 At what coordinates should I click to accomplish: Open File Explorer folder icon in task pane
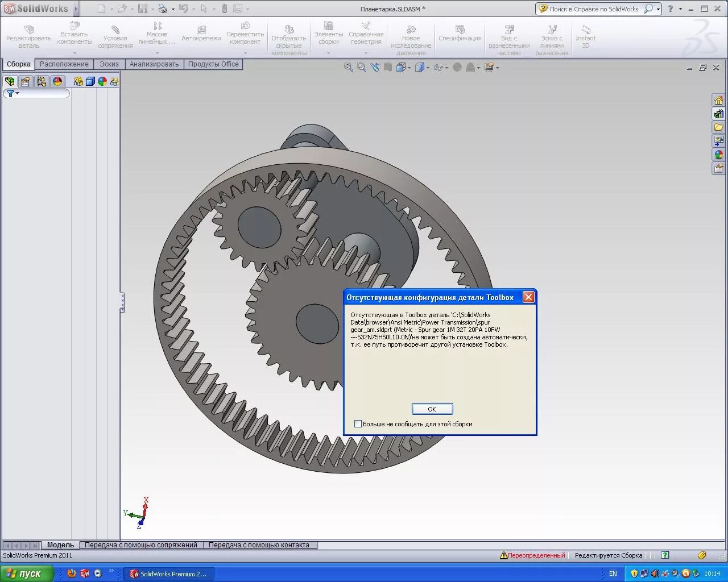(x=719, y=127)
